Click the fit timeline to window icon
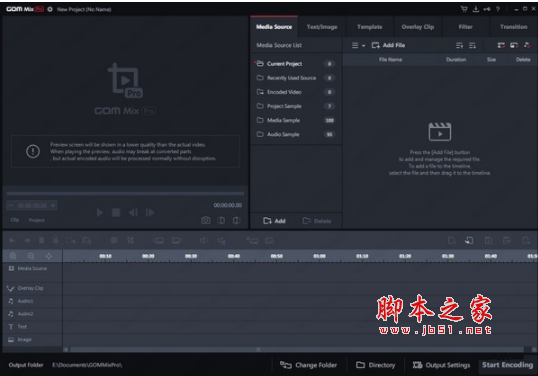This screenshot has height=376, width=538. point(49,256)
